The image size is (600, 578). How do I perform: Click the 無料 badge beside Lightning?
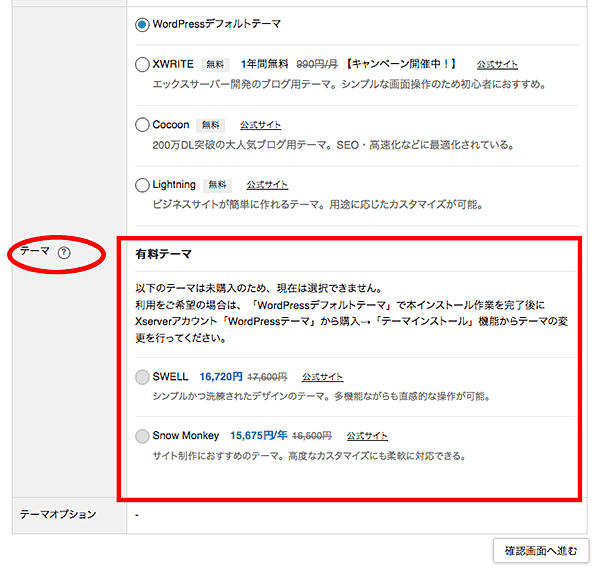coord(217,185)
